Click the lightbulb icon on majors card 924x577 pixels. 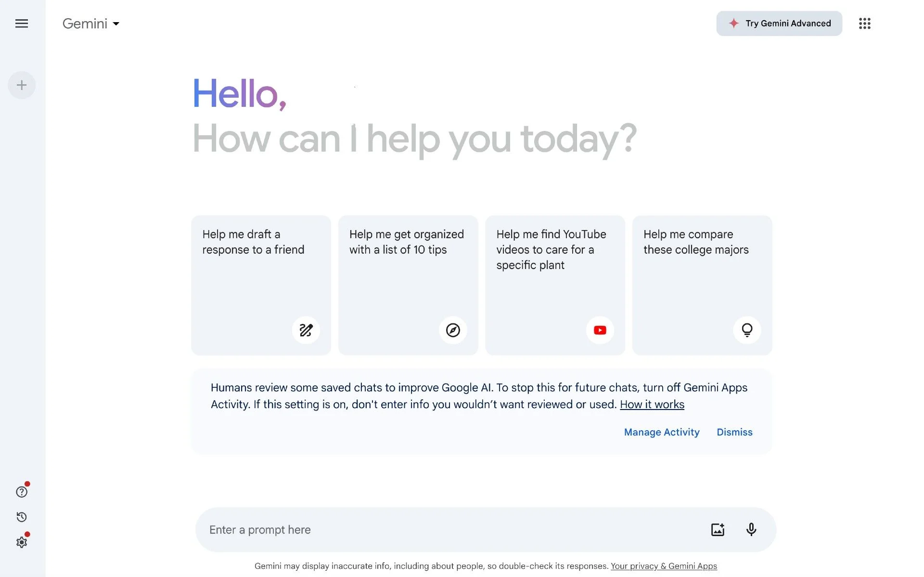(x=747, y=330)
